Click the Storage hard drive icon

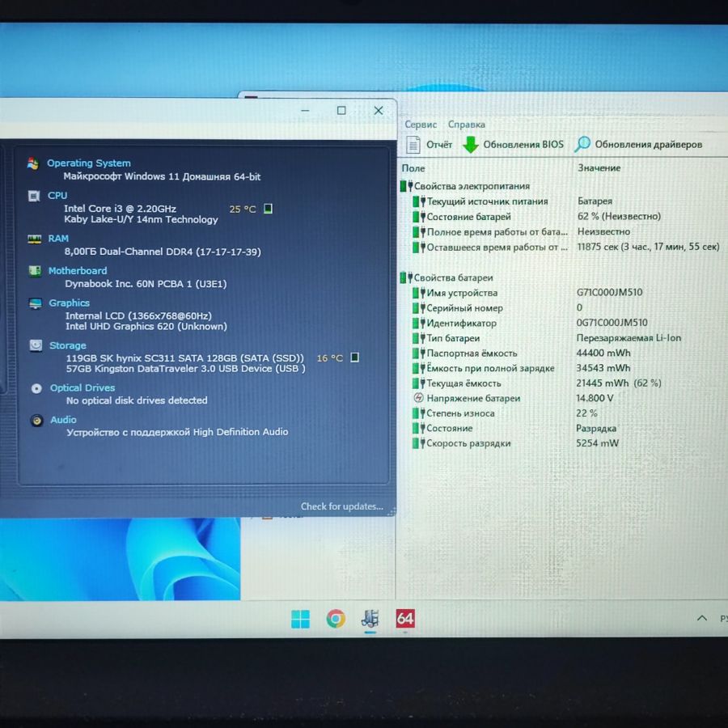click(36, 345)
